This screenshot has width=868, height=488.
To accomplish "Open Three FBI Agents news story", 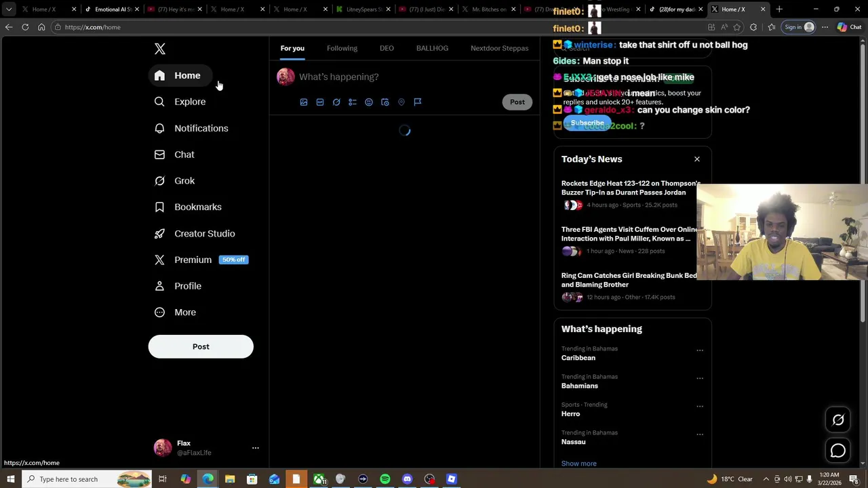I will pyautogui.click(x=629, y=234).
